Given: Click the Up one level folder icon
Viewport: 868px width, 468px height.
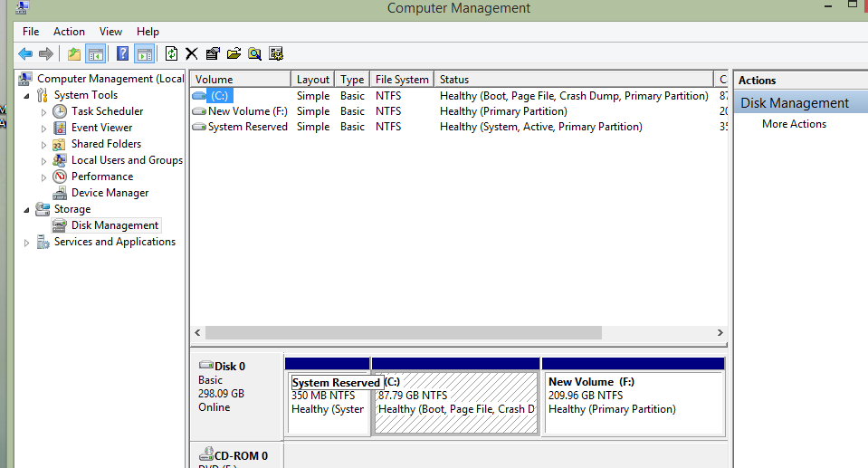Looking at the screenshot, I should [x=74, y=53].
